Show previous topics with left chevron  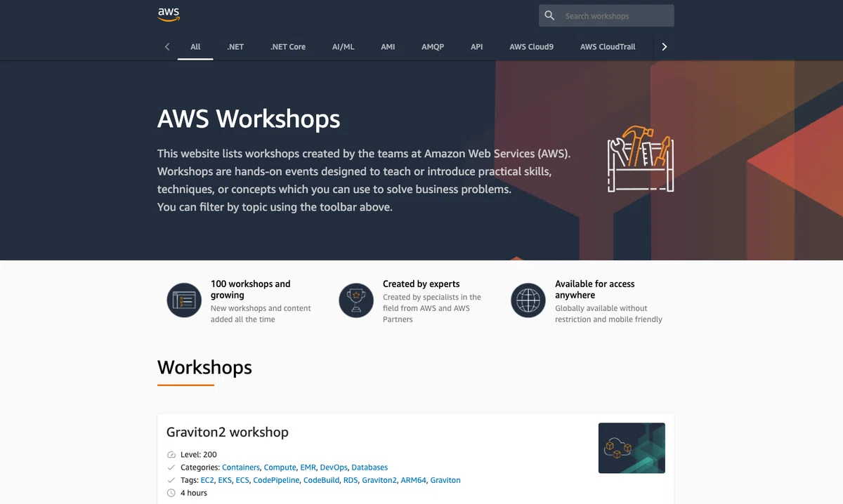pos(167,47)
